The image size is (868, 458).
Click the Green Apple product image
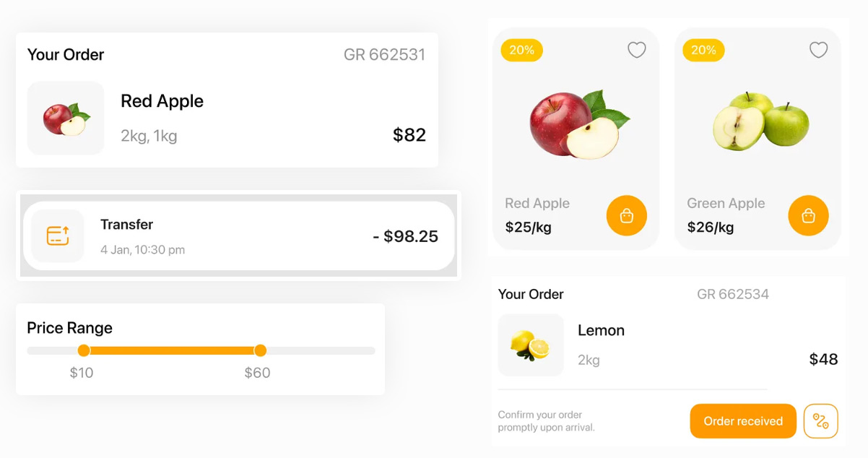760,121
